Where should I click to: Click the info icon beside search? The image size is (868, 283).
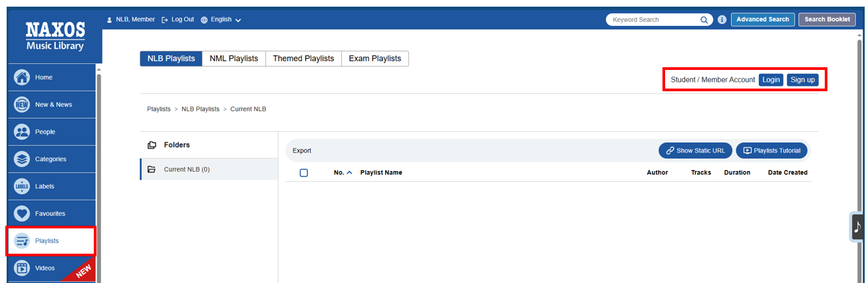[x=722, y=20]
